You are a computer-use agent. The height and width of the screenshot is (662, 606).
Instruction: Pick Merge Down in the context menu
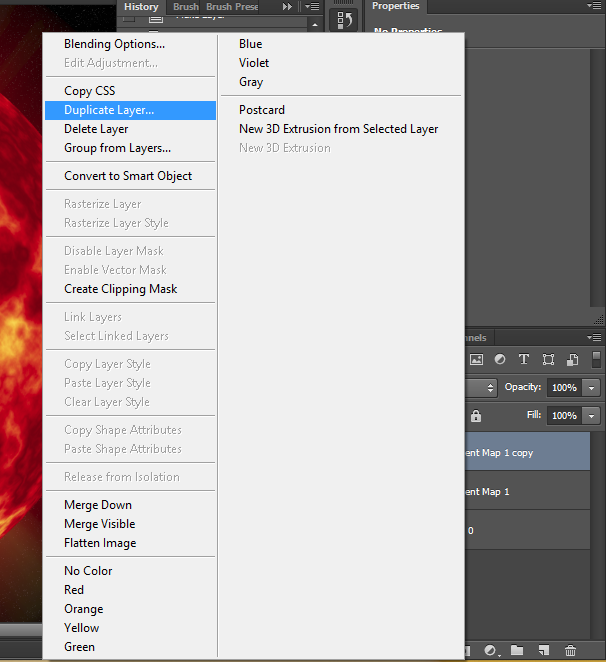tap(98, 505)
